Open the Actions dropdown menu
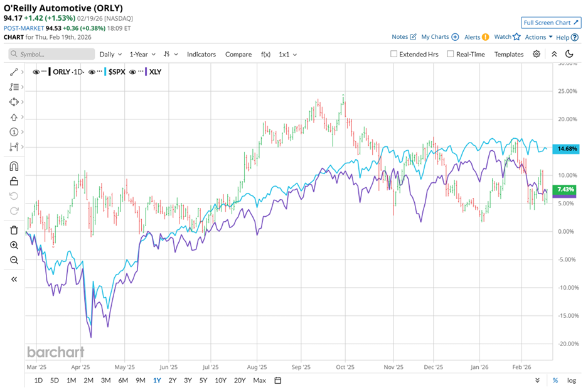 (535, 36)
